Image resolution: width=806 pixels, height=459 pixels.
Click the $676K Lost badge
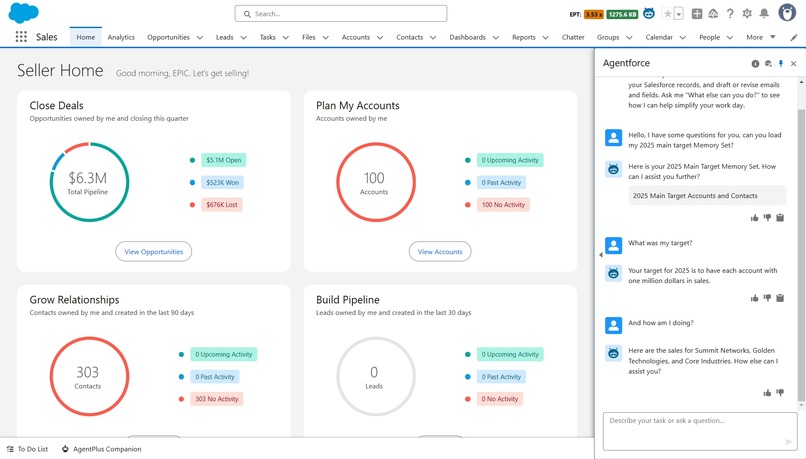pos(222,205)
